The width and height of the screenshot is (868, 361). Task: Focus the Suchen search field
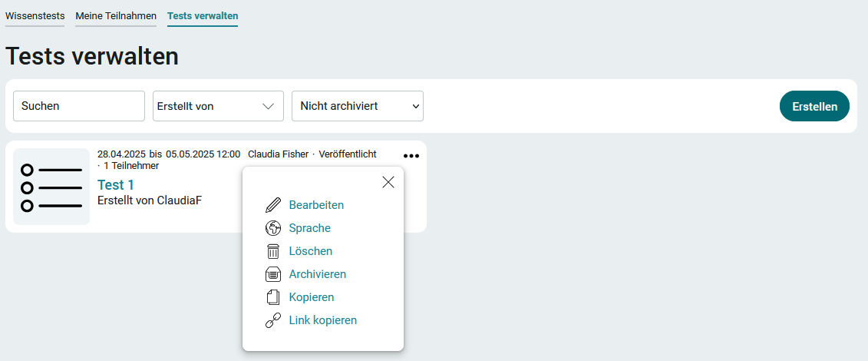click(x=78, y=106)
